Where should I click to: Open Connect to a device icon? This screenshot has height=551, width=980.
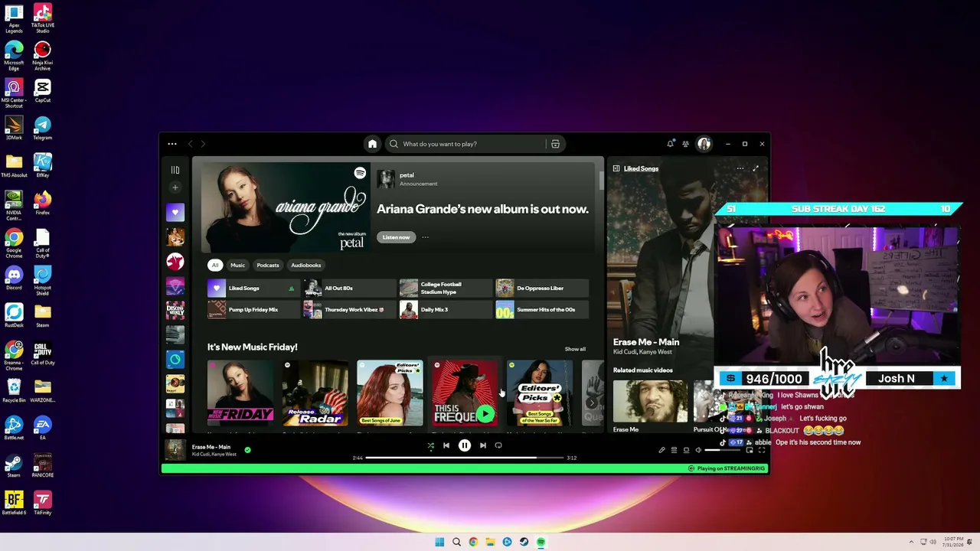[x=686, y=450]
